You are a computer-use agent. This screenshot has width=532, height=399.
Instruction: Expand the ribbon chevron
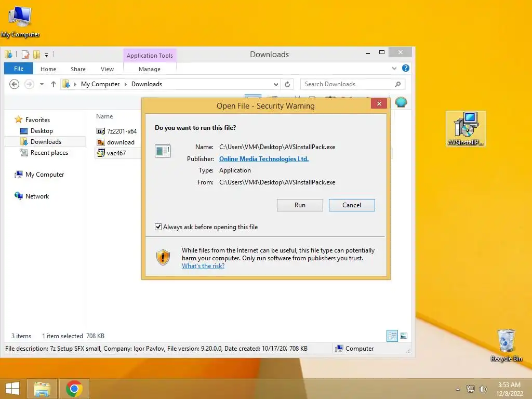(x=394, y=68)
